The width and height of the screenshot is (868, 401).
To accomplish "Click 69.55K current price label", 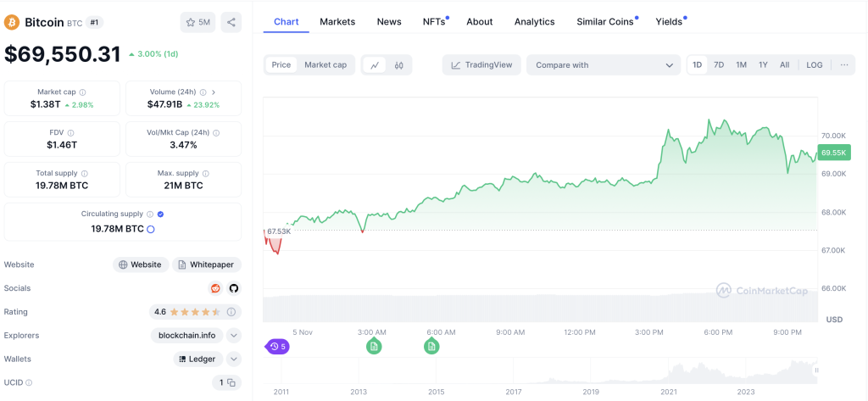I will [834, 153].
